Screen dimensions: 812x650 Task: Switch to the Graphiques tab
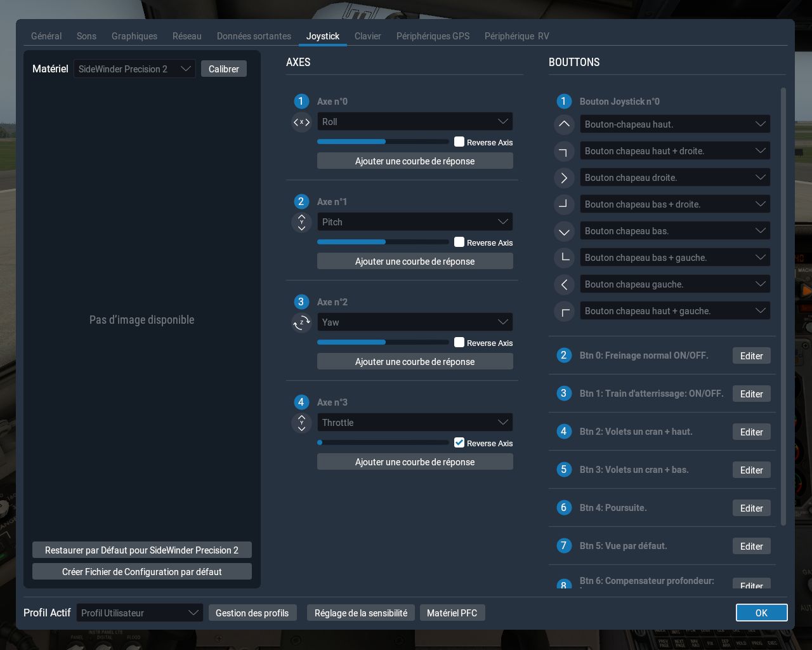(x=134, y=36)
